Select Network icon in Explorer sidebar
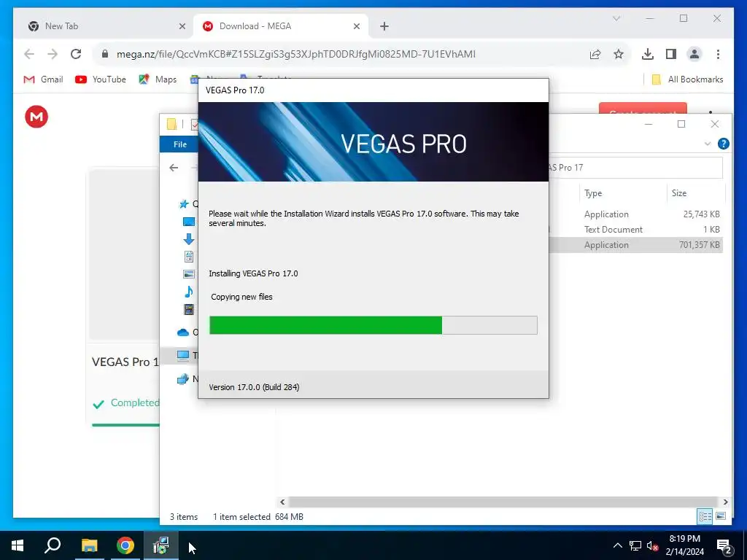747x560 pixels. coord(183,379)
